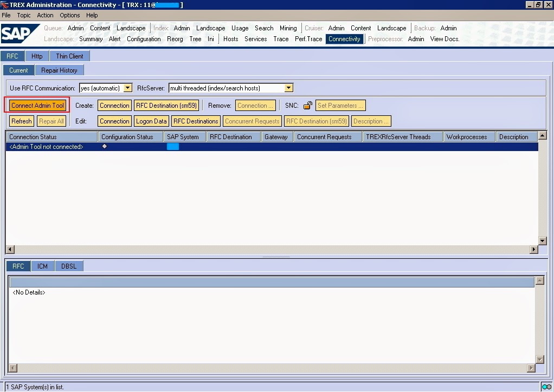Image resolution: width=554 pixels, height=392 pixels.
Task: Open the Hosts navigation link
Action: 231,39
